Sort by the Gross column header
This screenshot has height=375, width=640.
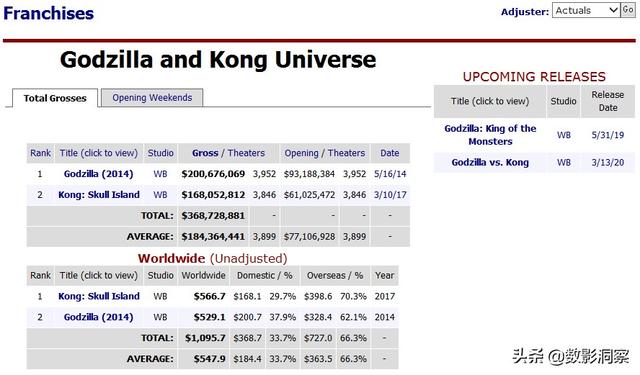[205, 153]
